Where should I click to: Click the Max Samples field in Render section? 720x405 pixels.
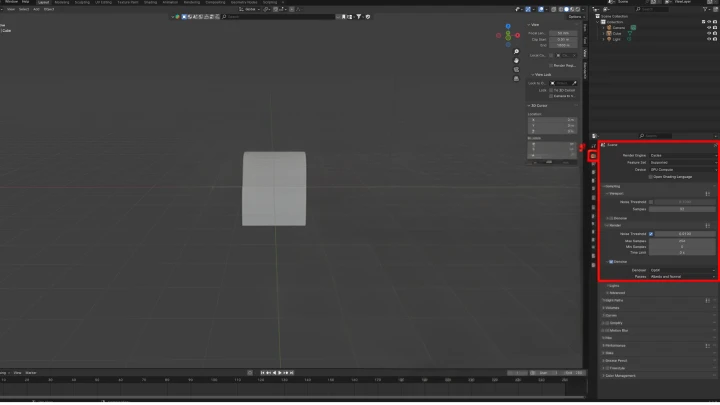(682, 241)
